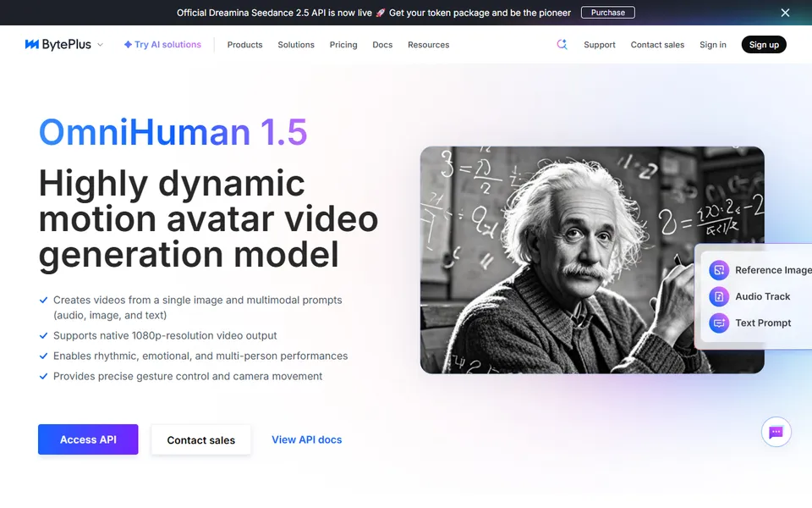Viewport: 812px width, 508px height.
Task: Open the Resources menu
Action: pos(428,45)
